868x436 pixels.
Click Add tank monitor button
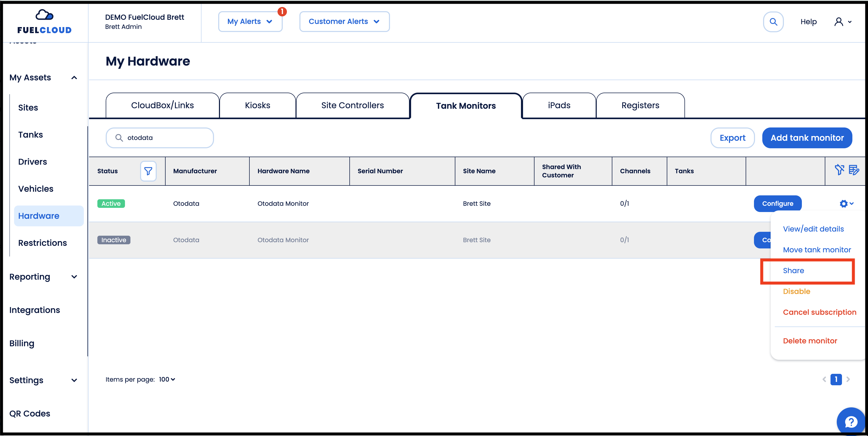click(x=807, y=138)
